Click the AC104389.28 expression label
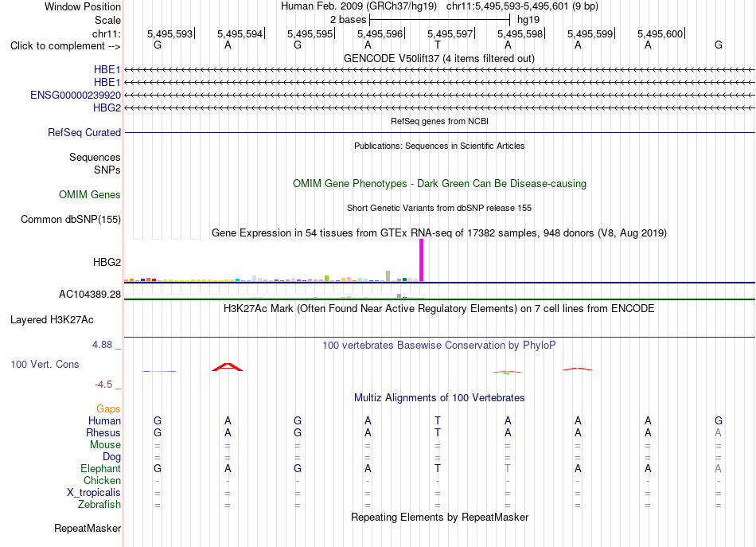756x547 pixels. coord(90,294)
